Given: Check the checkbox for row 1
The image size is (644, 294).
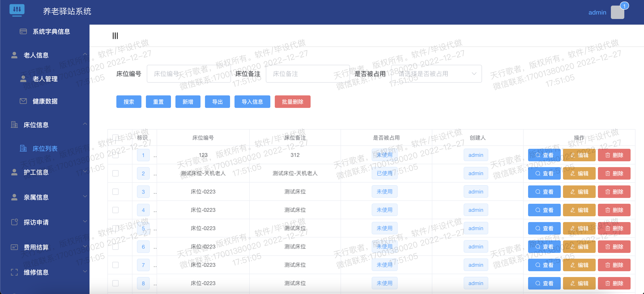Looking at the screenshot, I should click(115, 155).
